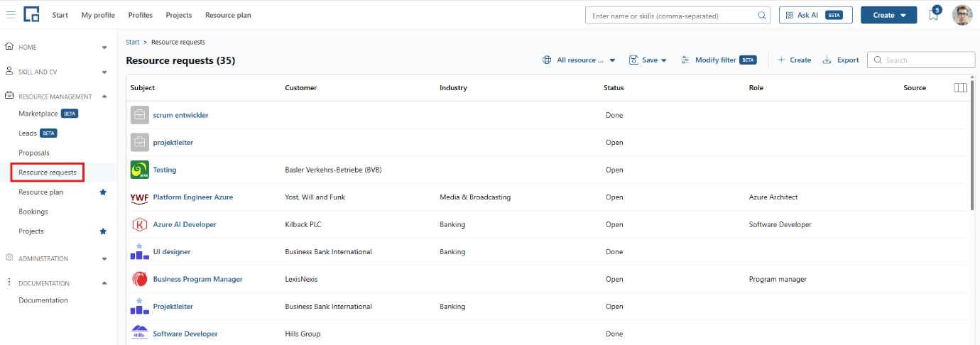
Task: Click the Documentation dots icon
Action: point(9,283)
